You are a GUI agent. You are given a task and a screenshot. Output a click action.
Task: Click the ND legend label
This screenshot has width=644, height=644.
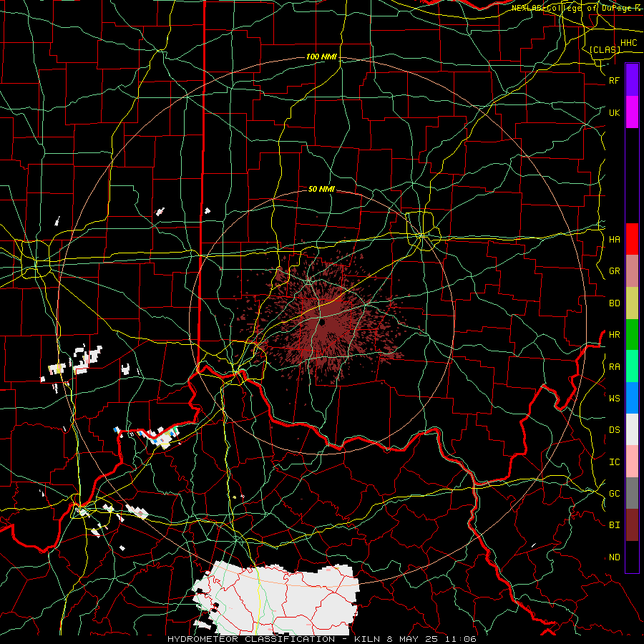[614, 557]
